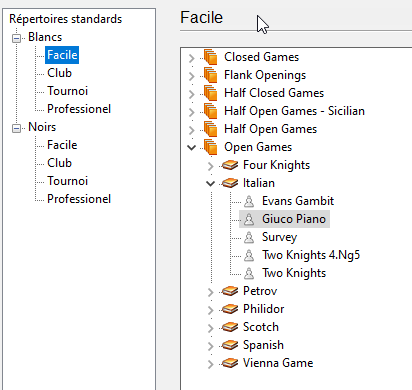Click the pawn icon beside Evans Gambit
Screen dimensions: 412x390
[x=249, y=201]
